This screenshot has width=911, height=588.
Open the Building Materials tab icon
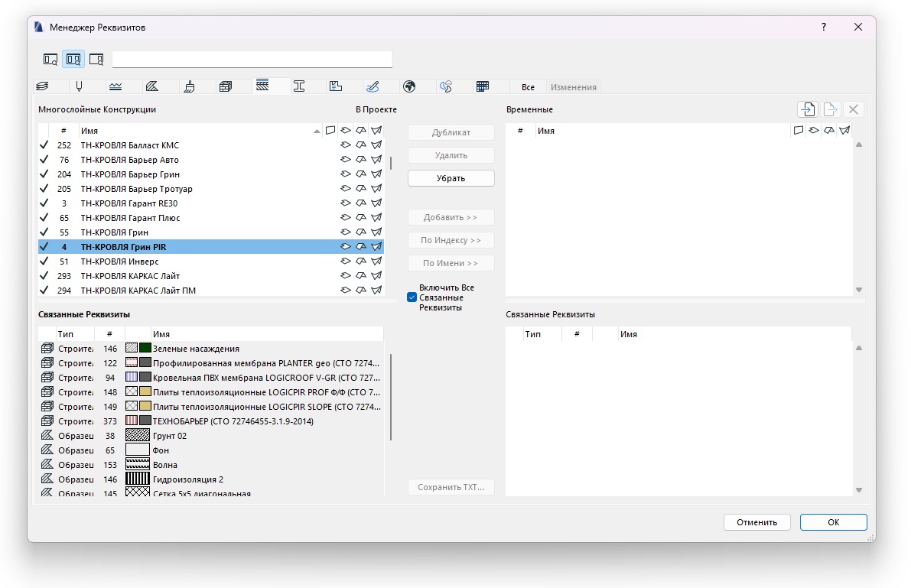pyautogui.click(x=226, y=86)
